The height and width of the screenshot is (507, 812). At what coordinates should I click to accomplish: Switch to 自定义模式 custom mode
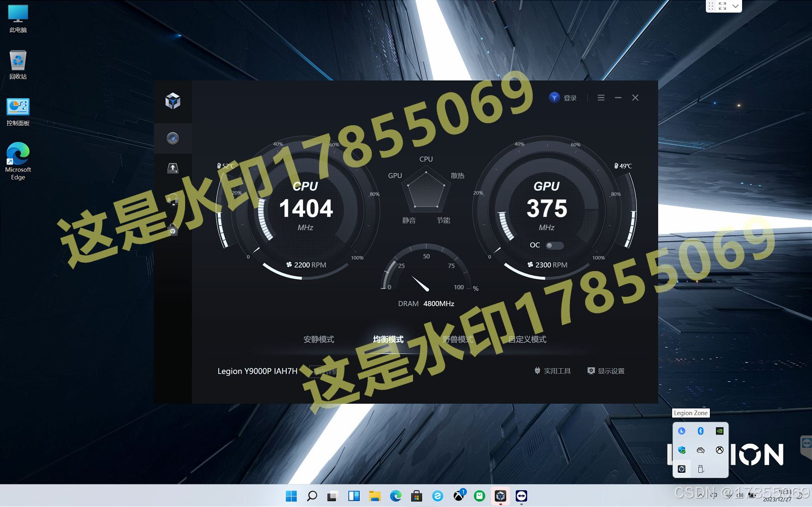pos(527,340)
